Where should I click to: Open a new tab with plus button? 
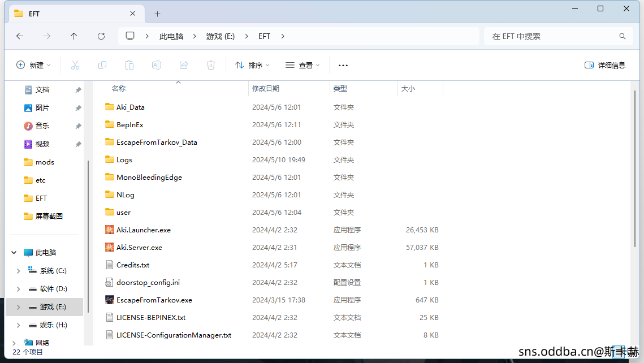[157, 14]
